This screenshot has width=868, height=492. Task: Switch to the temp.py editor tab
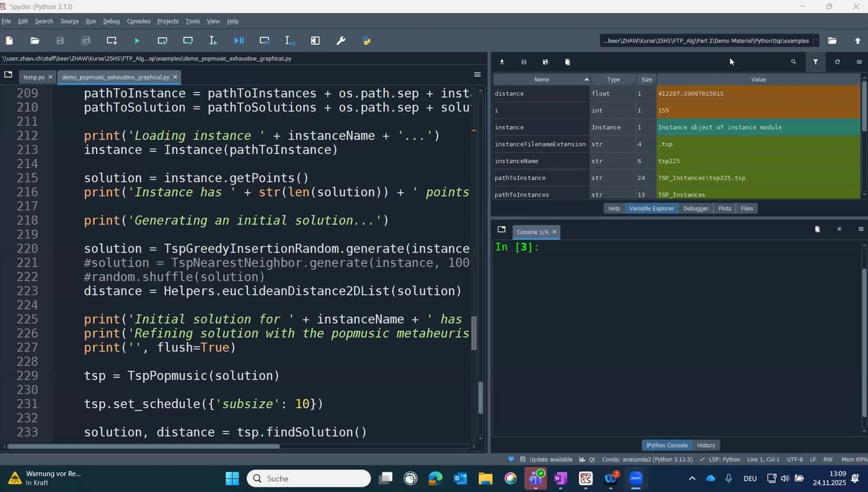click(x=33, y=77)
